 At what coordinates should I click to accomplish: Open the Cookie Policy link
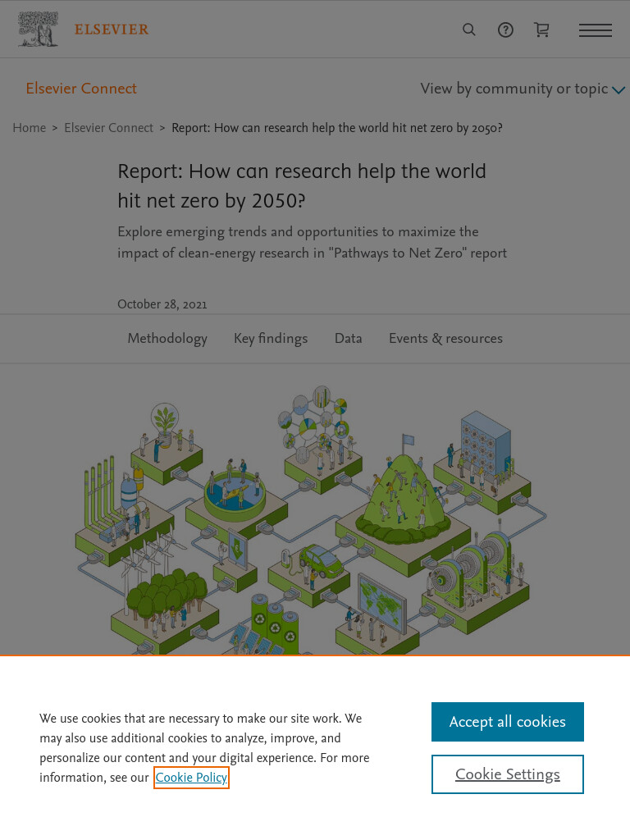pos(191,778)
